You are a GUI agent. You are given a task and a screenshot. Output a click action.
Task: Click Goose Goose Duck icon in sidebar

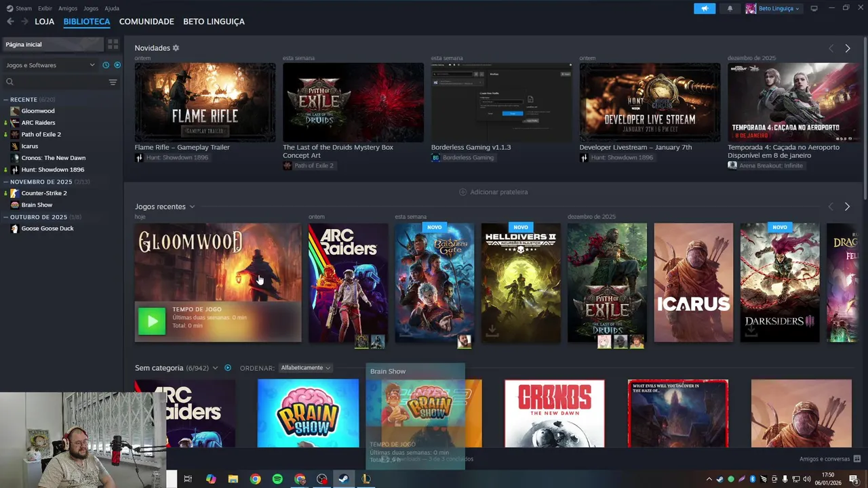14,228
